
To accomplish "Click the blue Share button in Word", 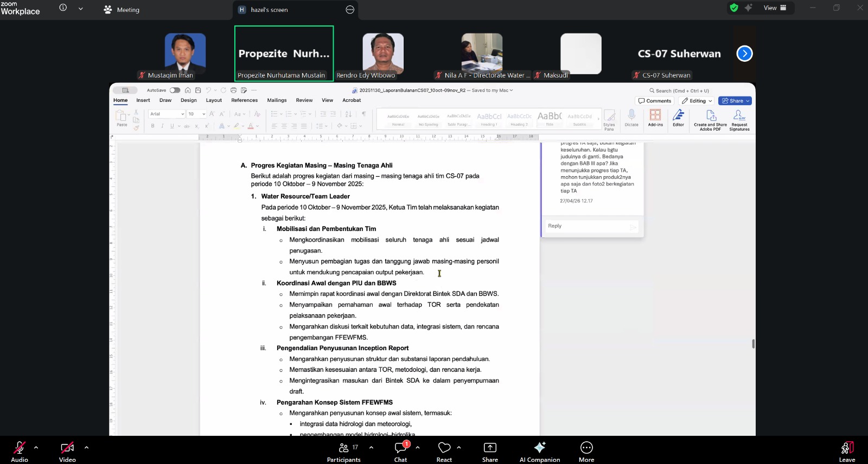I will coord(735,101).
